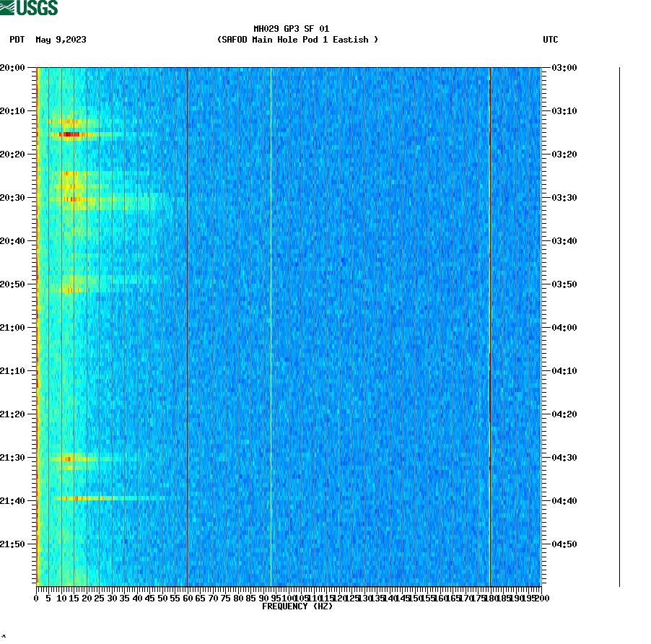
Task: Click the red spectral line near 180 Hz
Action: [490, 325]
